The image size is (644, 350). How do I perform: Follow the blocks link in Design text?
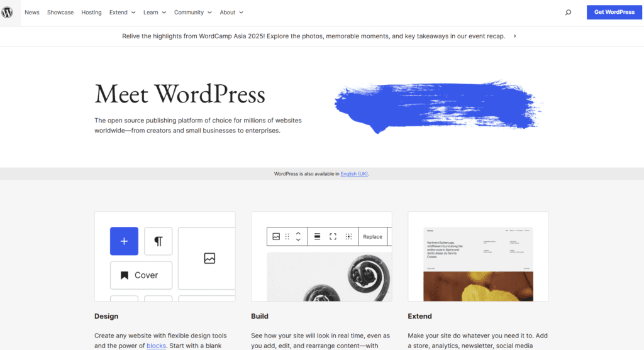click(x=156, y=346)
